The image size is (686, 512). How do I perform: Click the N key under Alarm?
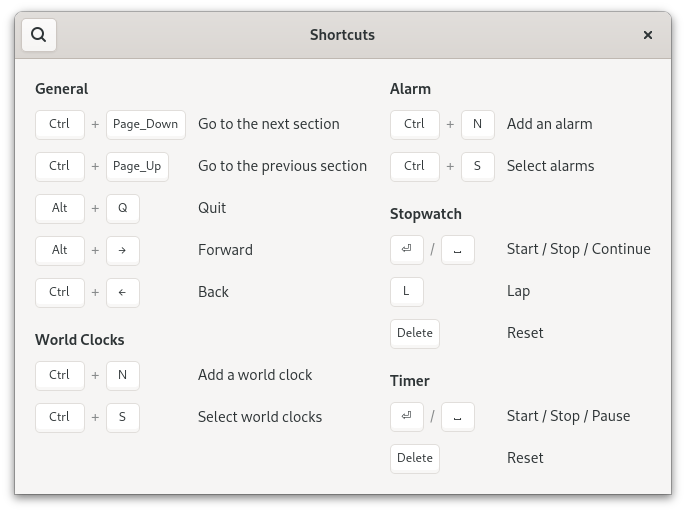(478, 124)
